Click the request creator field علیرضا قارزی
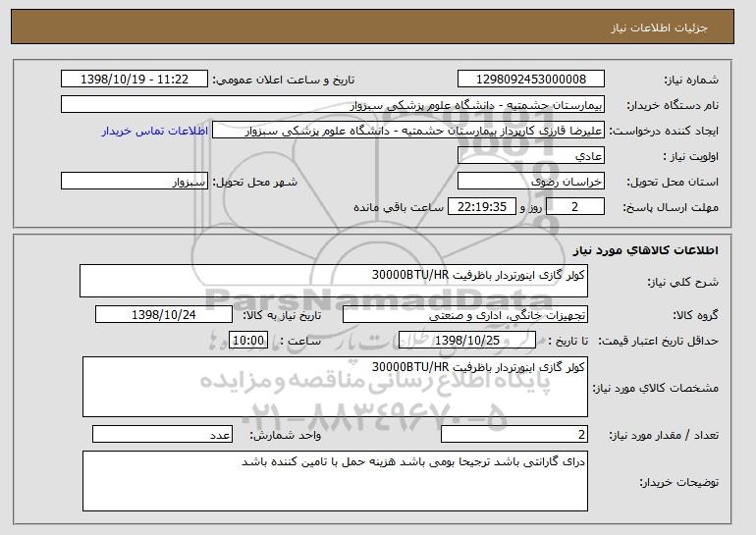 click(x=408, y=131)
